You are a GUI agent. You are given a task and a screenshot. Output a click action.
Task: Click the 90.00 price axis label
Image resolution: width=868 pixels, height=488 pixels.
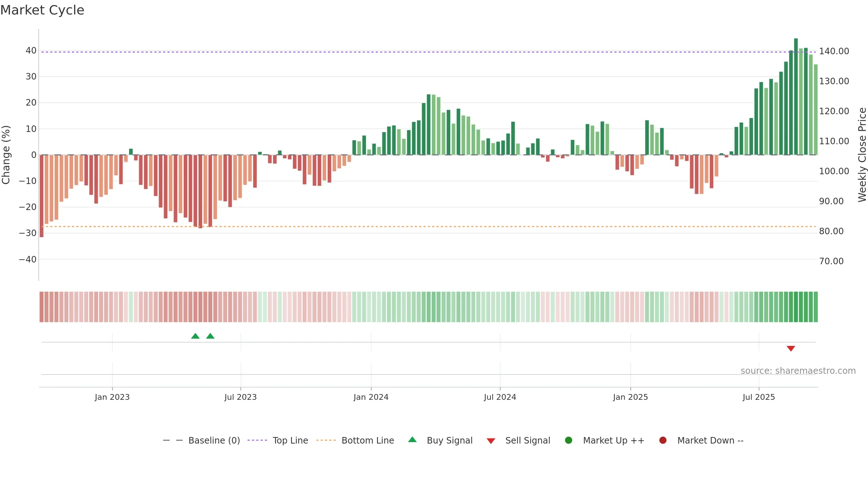click(x=831, y=201)
